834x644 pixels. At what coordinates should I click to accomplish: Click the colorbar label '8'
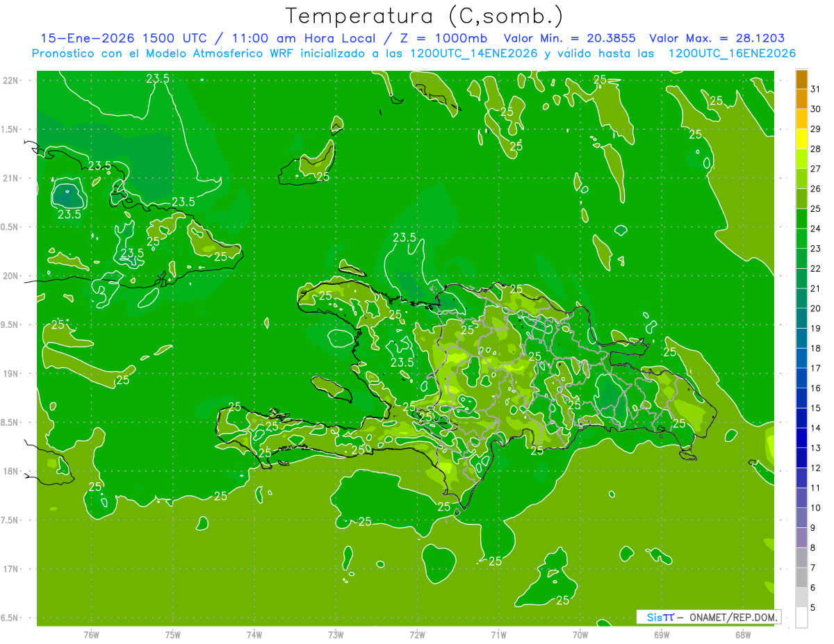813,548
